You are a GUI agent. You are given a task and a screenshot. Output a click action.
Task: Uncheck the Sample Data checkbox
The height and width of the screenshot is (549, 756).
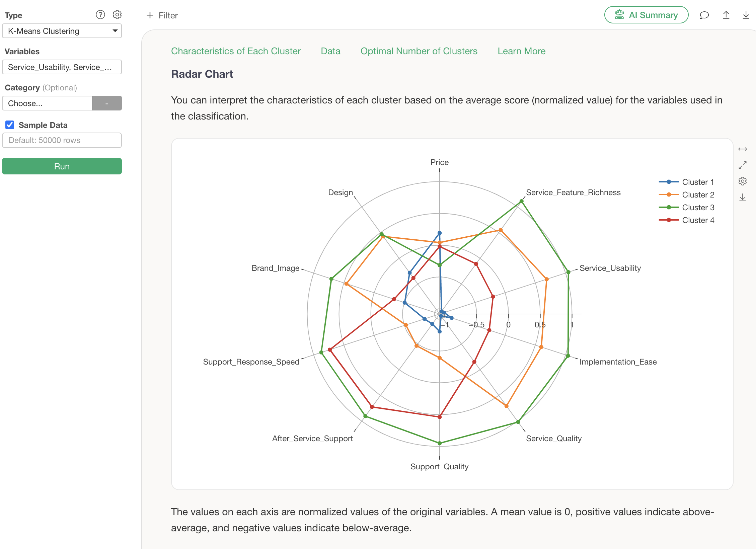coord(10,125)
